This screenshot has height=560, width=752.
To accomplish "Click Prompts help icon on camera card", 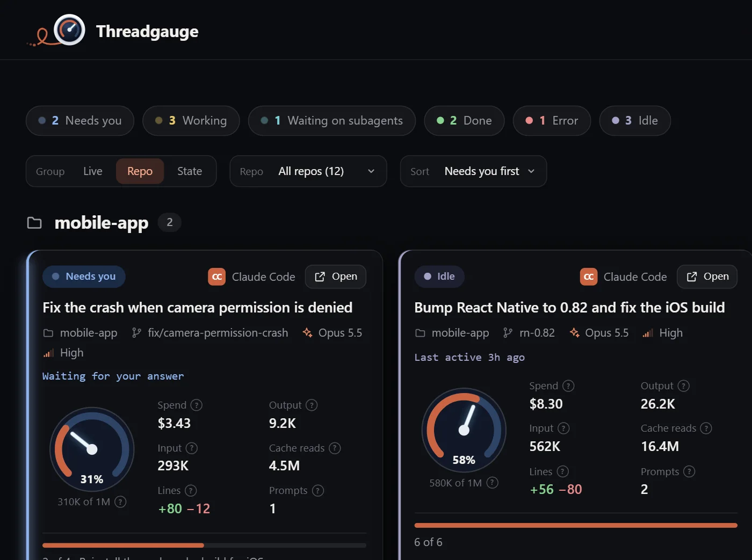I will [318, 491].
